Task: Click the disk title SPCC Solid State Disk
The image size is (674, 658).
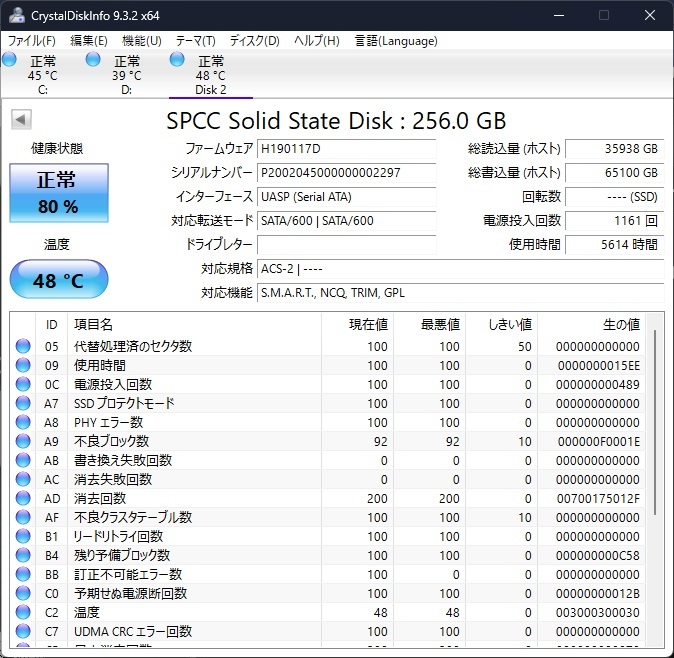Action: coord(336,121)
